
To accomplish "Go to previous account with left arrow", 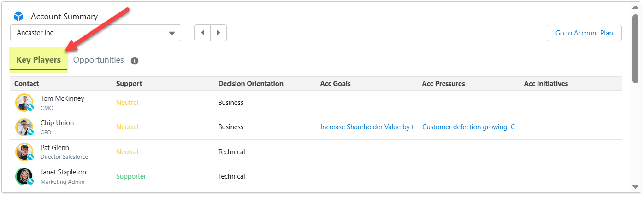I will (x=202, y=33).
